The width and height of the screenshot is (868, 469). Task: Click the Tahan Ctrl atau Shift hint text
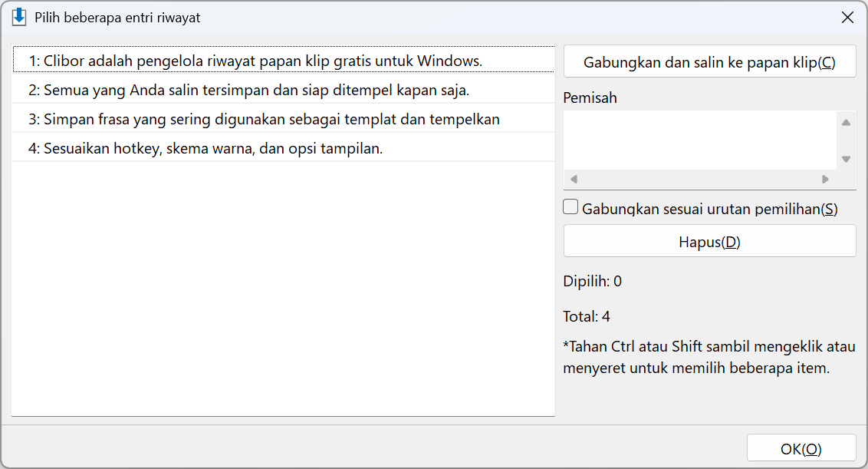pos(709,357)
